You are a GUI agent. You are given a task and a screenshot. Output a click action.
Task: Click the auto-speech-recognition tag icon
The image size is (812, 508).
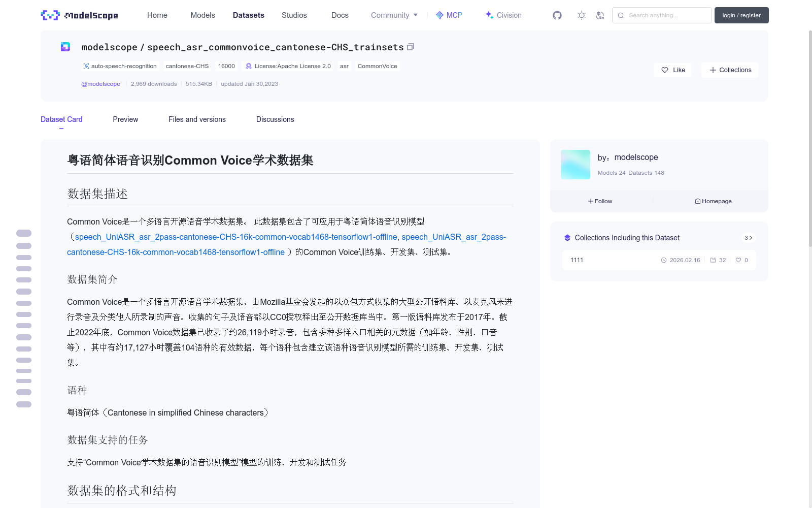pyautogui.click(x=86, y=66)
